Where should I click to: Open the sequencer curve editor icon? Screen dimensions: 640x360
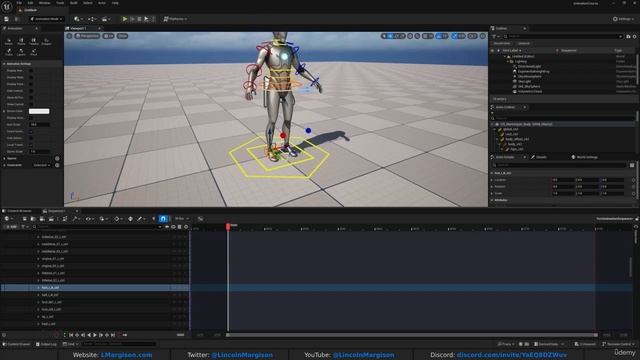(x=200, y=219)
